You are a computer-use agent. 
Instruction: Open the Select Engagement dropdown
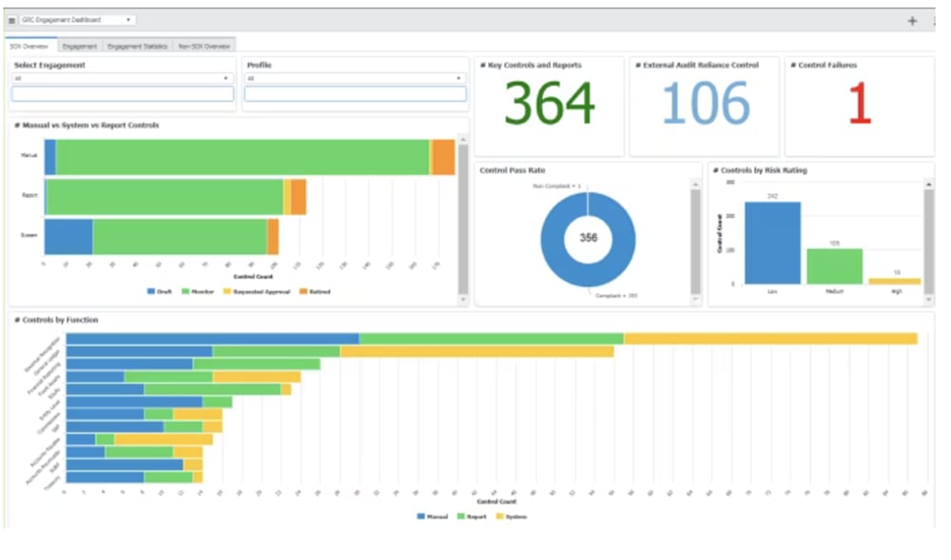[122, 78]
